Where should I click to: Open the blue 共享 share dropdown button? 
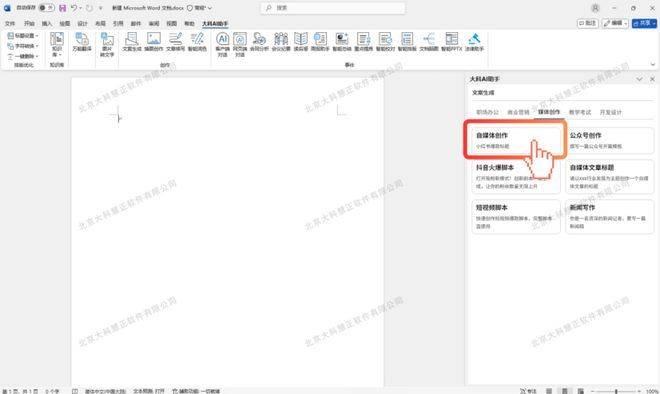644,23
